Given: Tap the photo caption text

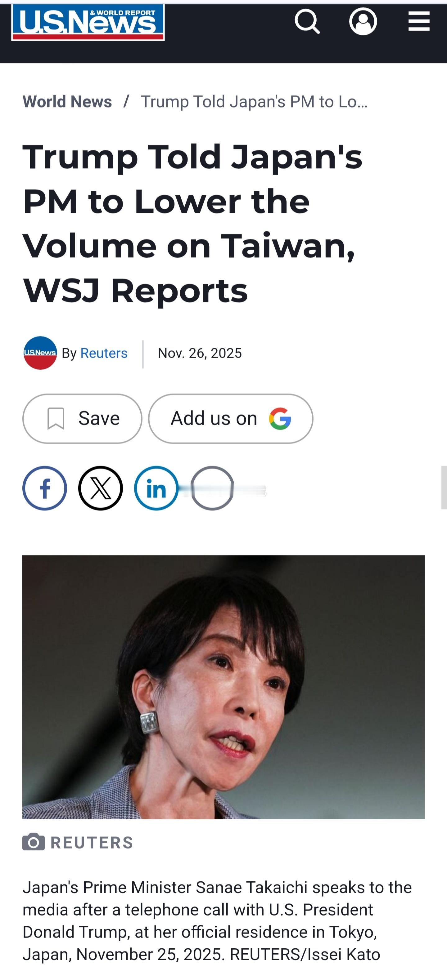Looking at the screenshot, I should click(217, 921).
